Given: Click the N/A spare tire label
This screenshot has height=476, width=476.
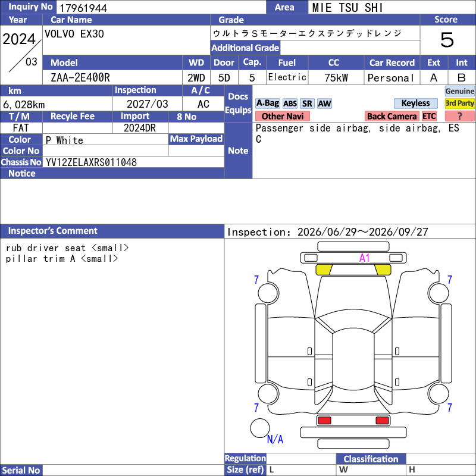Looking at the screenshot, I should click(275, 439).
